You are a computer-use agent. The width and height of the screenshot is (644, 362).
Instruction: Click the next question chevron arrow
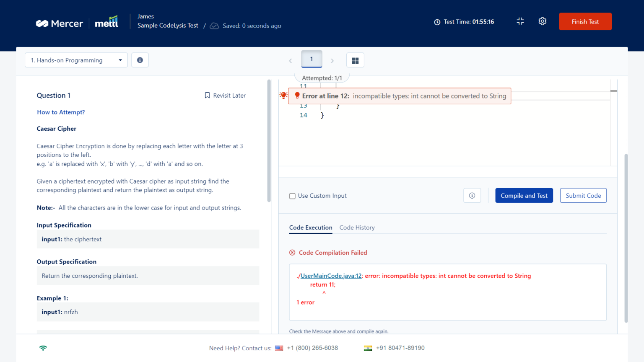coord(332,60)
